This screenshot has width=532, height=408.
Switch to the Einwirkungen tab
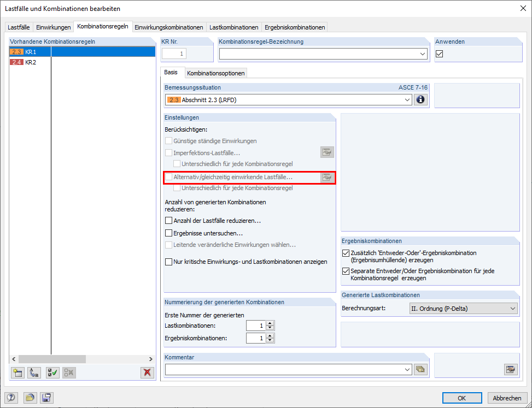(54, 27)
